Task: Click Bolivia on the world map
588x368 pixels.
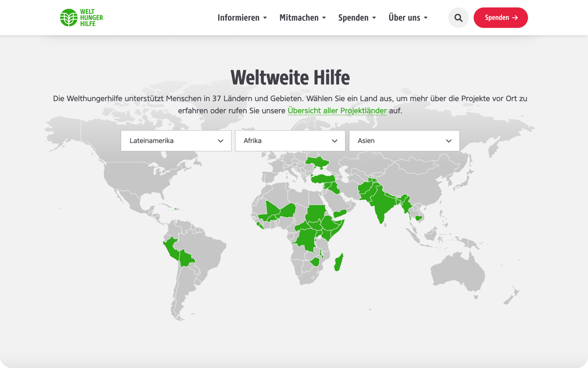Action: click(x=187, y=259)
